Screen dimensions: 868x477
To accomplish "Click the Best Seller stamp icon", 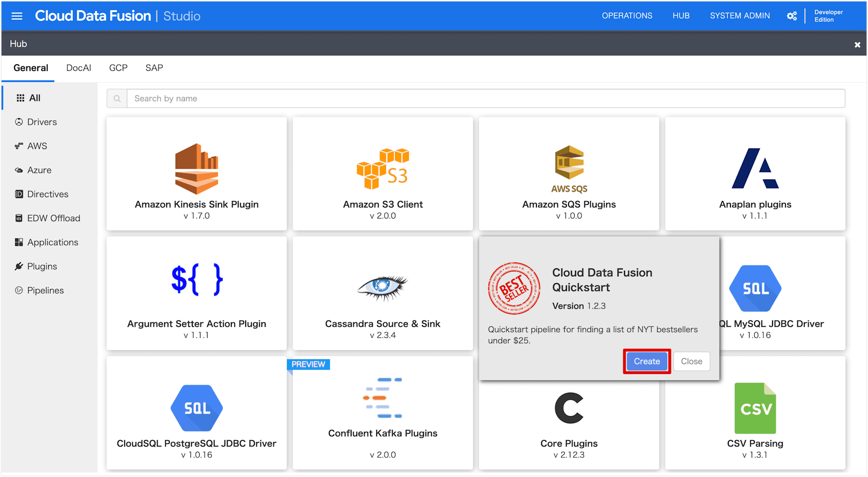I will tap(514, 288).
